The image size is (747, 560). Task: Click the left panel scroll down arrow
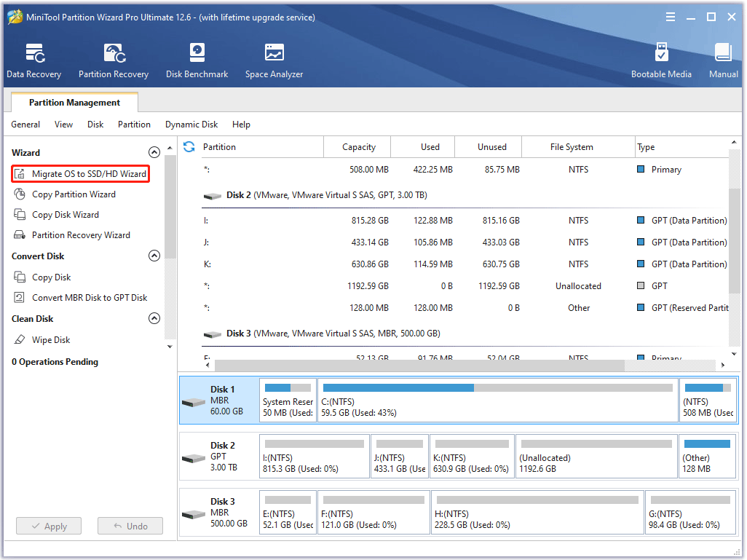[x=170, y=347]
